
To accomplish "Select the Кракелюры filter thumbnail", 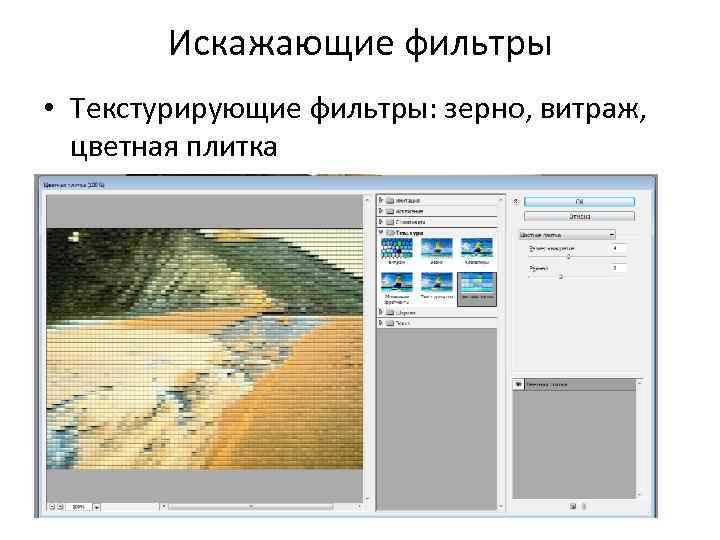I will point(477,248).
